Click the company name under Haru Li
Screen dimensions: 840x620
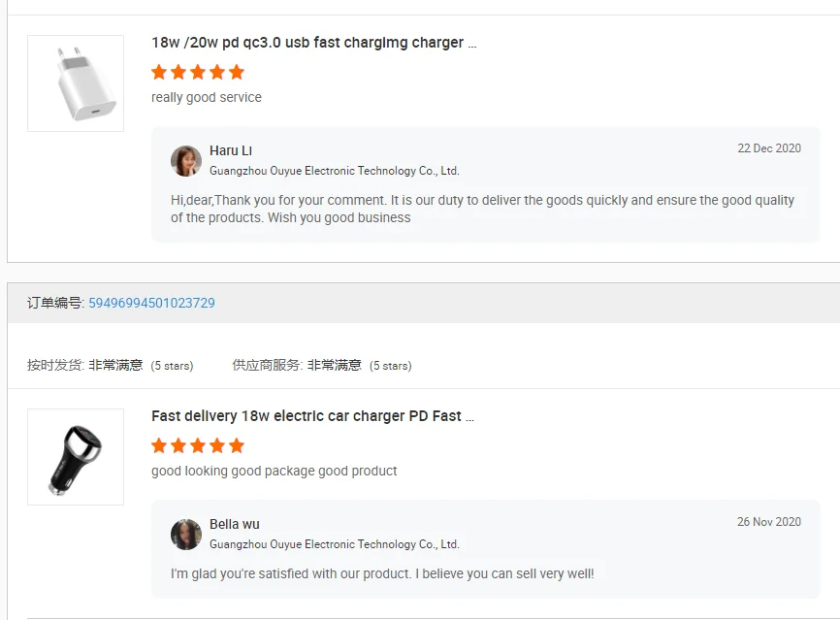(x=335, y=171)
